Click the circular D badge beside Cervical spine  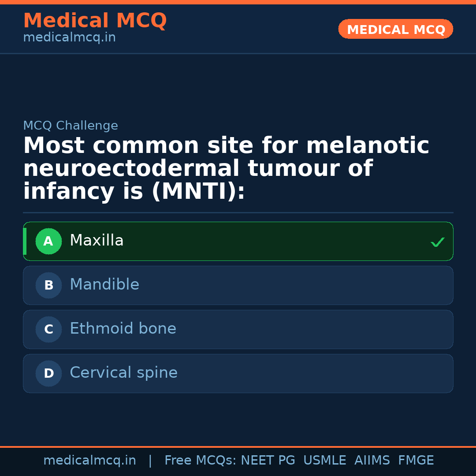tap(48, 373)
